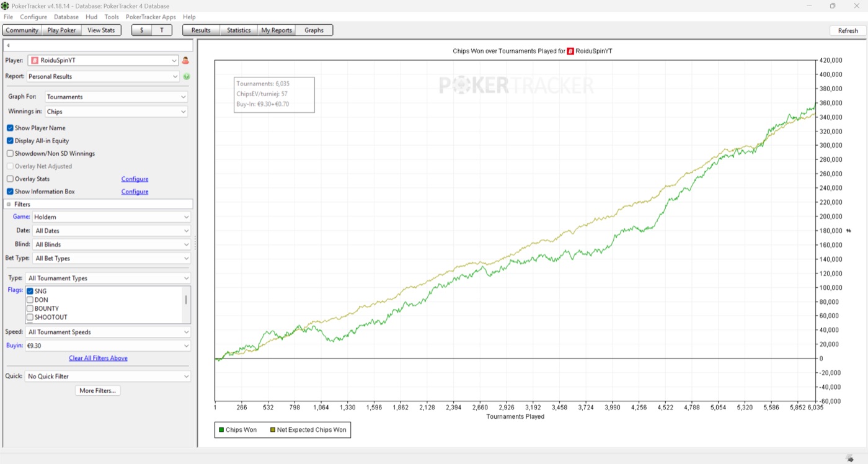Viewport: 868px width, 464px height.
Task: Open the Statistics tab
Action: coord(239,30)
